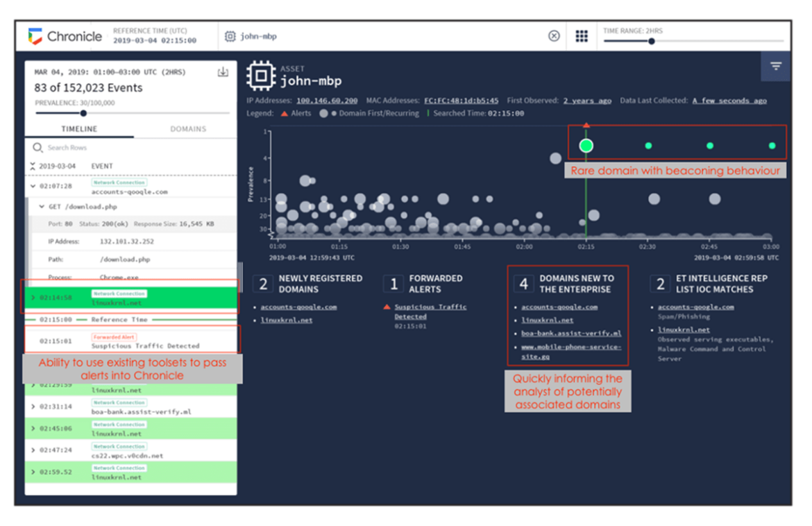Click the 'A few seconds ago' link
Viewport: 812px width, 526px height.
pos(729,101)
